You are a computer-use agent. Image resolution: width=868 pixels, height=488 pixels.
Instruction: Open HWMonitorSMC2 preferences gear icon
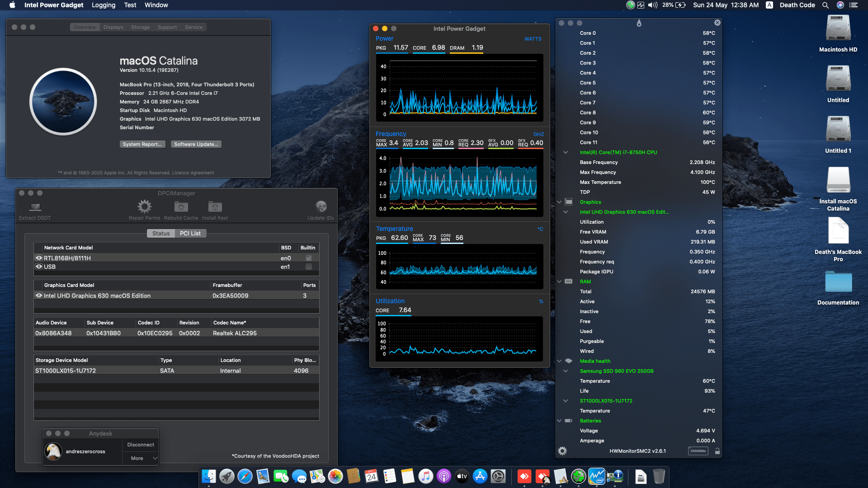click(562, 450)
